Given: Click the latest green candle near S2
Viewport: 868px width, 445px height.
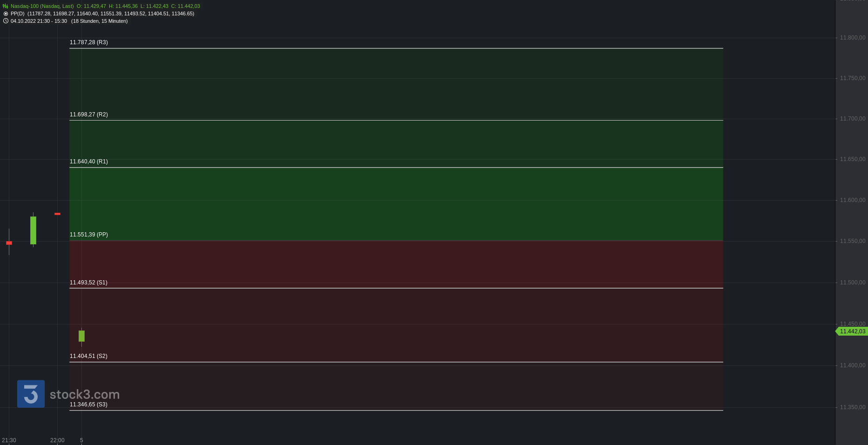Looking at the screenshot, I should coord(81,336).
